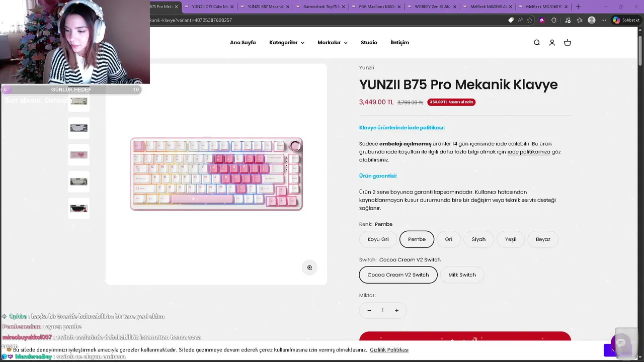Select the Beyaz color option

(543, 239)
